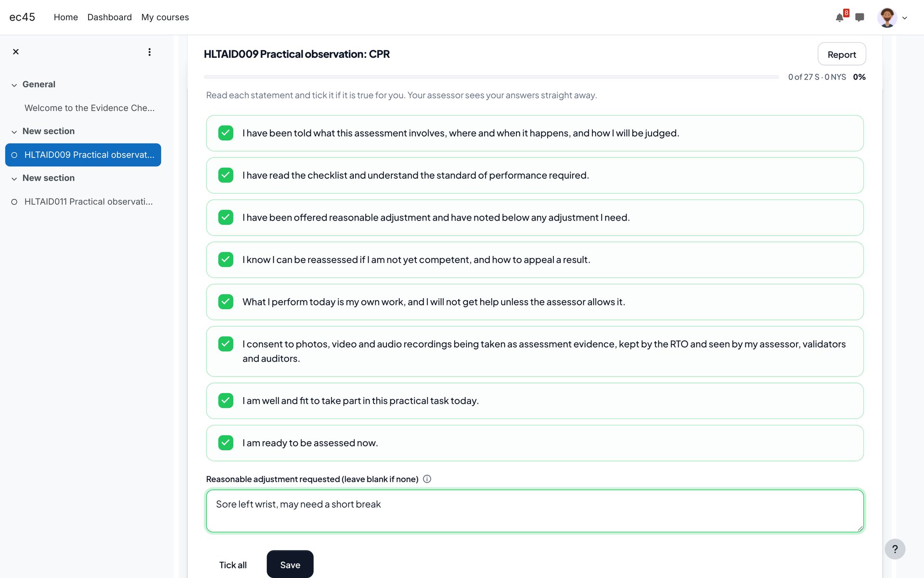Open the help question mark button
This screenshot has height=578, width=924.
(x=895, y=549)
